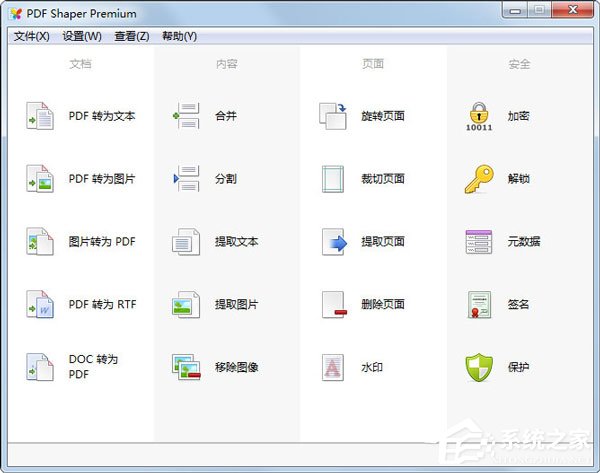Viewport: 600px width, 473px height.
Task: Click the 加密 text label
Action: tap(518, 116)
